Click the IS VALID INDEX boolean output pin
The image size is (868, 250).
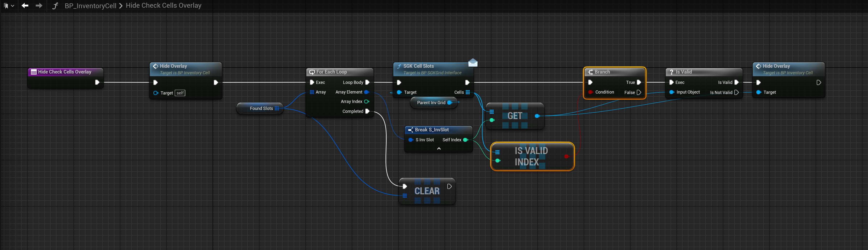pos(567,156)
